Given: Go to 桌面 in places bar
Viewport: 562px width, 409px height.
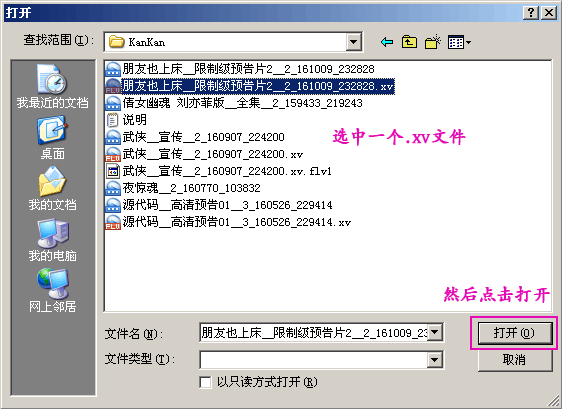Looking at the screenshot, I should point(52,137).
